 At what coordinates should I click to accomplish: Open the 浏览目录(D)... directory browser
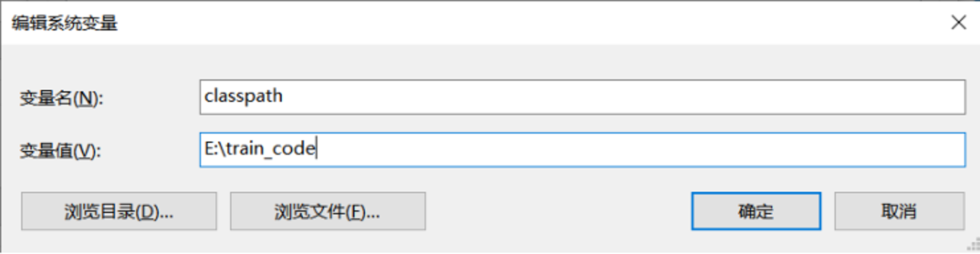click(x=119, y=211)
